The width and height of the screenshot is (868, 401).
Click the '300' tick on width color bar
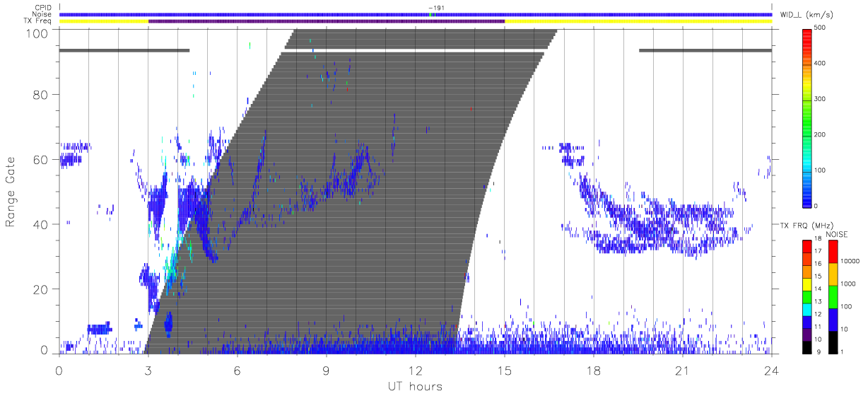[820, 99]
